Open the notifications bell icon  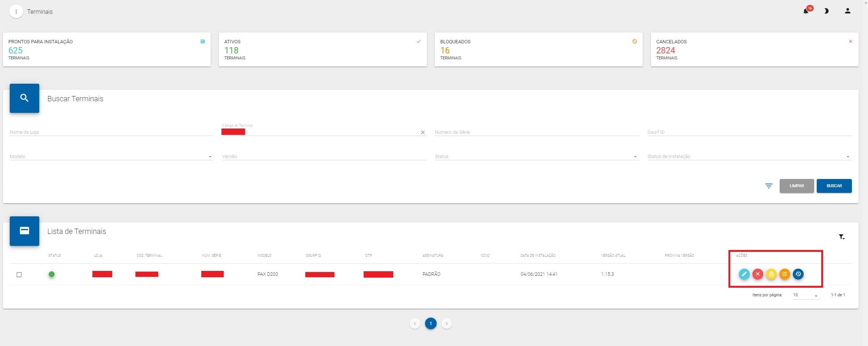coord(806,11)
